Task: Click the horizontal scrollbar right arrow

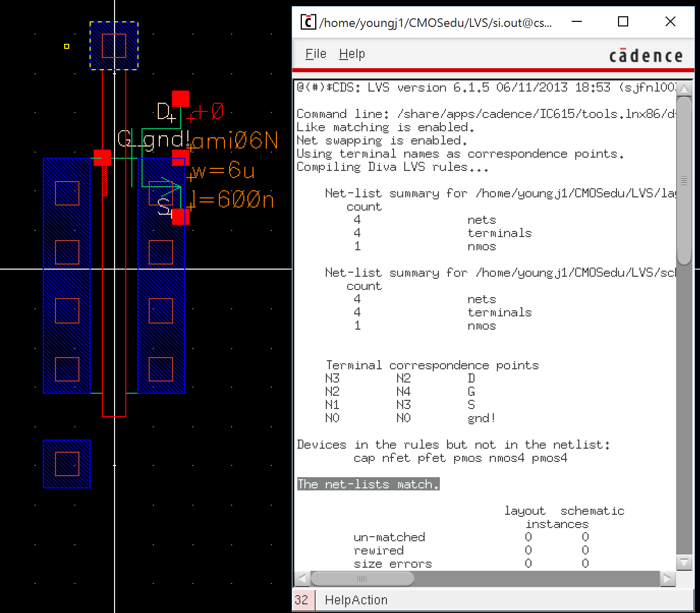Action: [x=667, y=579]
